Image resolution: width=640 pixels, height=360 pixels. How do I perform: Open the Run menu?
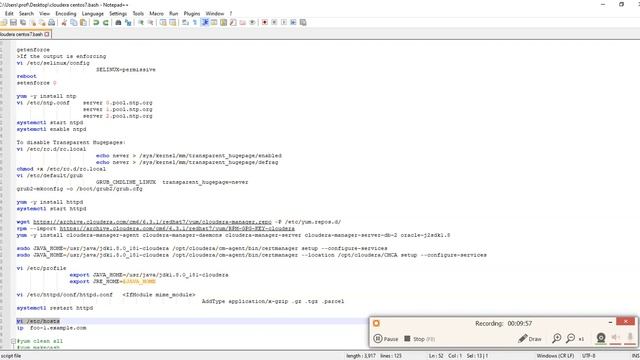(x=173, y=13)
